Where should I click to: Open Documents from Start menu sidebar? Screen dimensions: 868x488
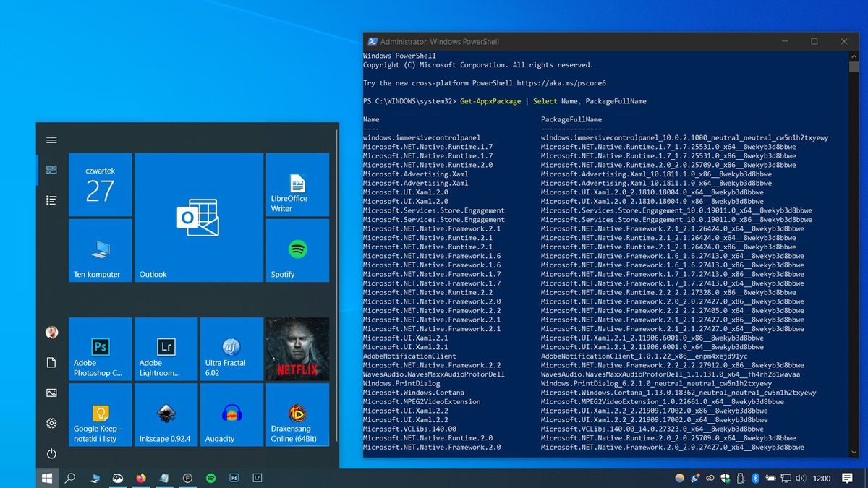(x=51, y=362)
